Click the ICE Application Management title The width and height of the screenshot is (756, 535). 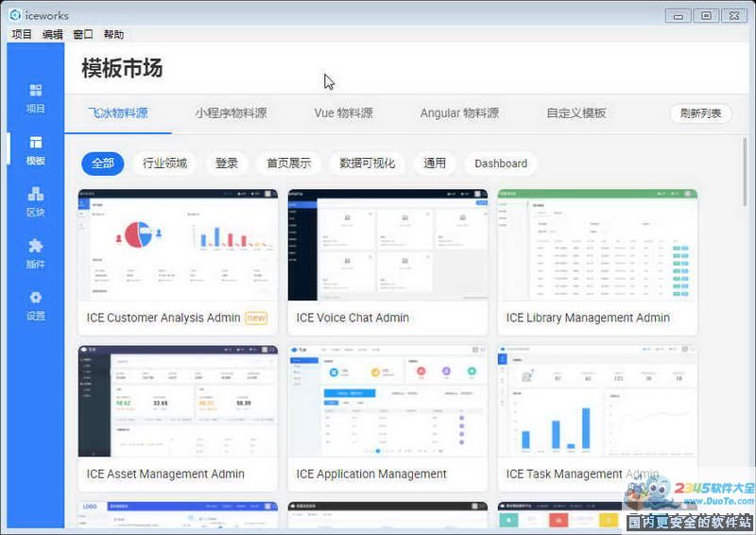[x=371, y=475]
